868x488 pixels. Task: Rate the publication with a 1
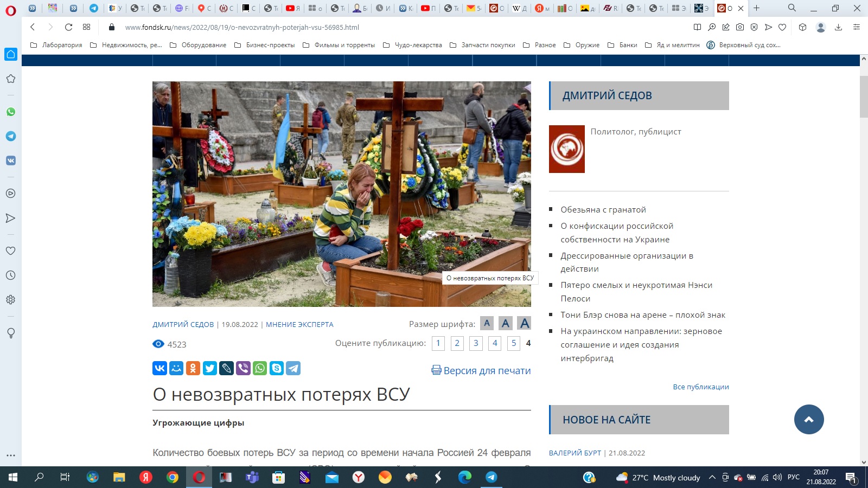(x=438, y=343)
